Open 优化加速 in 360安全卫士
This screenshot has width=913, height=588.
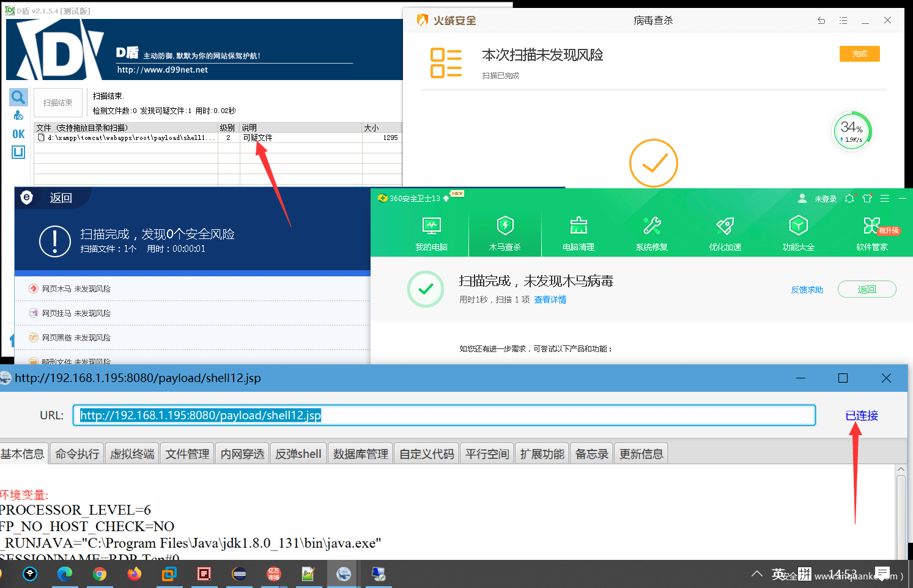tap(725, 233)
